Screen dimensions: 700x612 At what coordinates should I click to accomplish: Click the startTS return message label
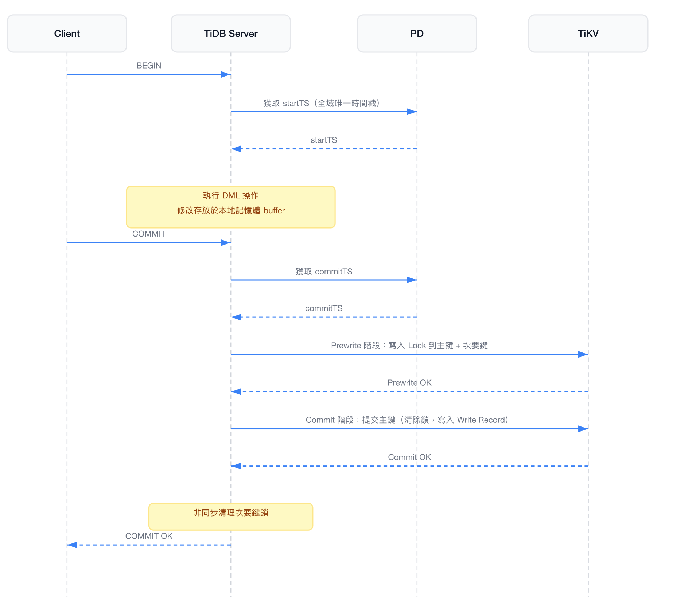(324, 140)
